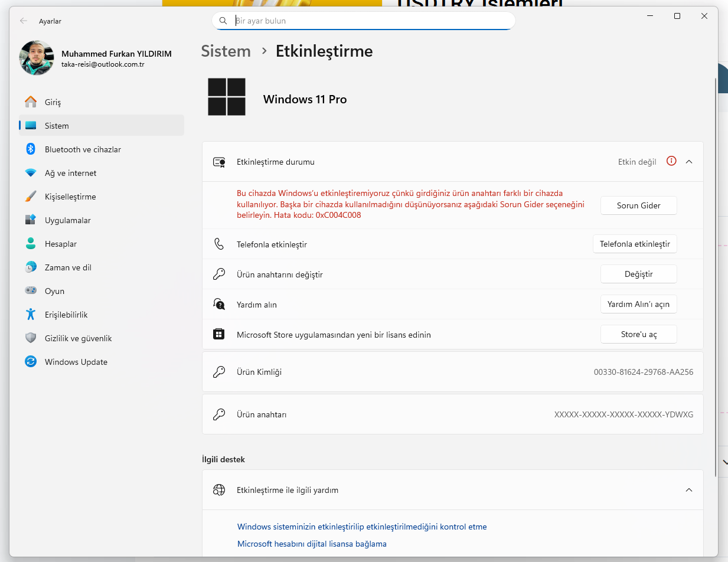Maximize the Ayarlar window

click(677, 16)
